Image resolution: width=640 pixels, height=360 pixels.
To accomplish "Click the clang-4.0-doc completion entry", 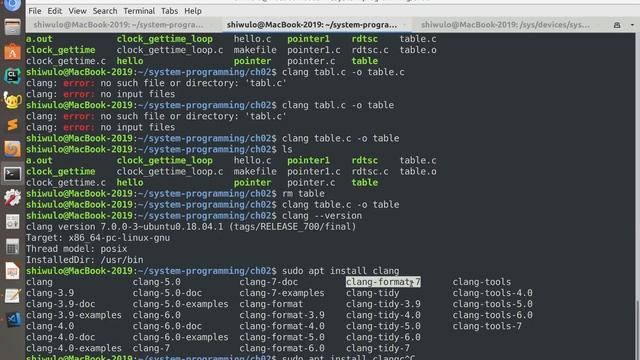I will coord(60,337).
